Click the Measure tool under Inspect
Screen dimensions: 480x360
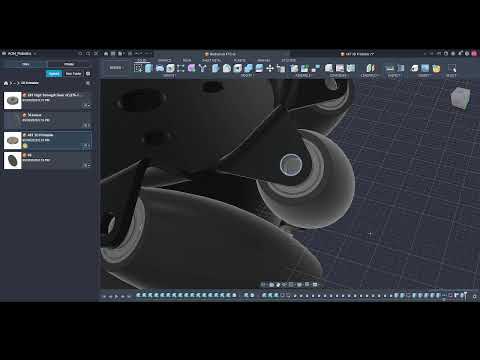(389, 68)
